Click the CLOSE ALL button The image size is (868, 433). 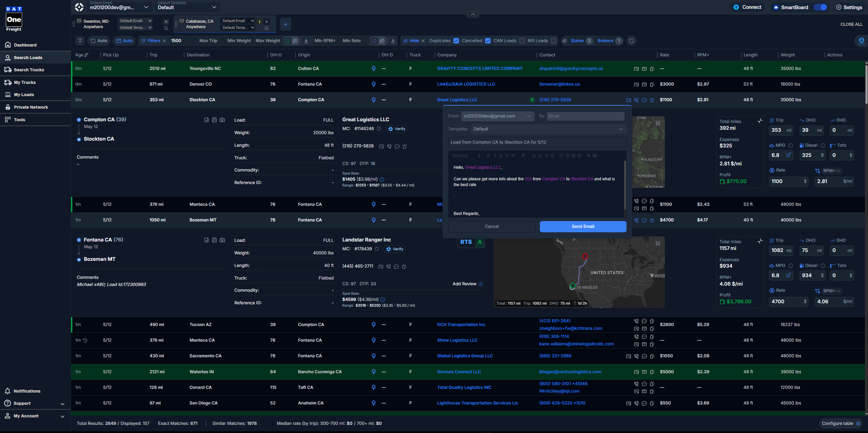point(851,25)
